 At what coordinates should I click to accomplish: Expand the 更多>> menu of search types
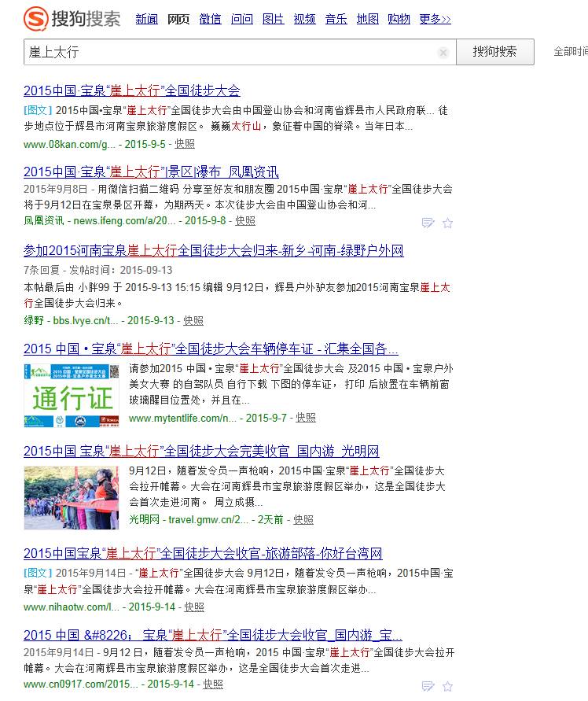435,19
